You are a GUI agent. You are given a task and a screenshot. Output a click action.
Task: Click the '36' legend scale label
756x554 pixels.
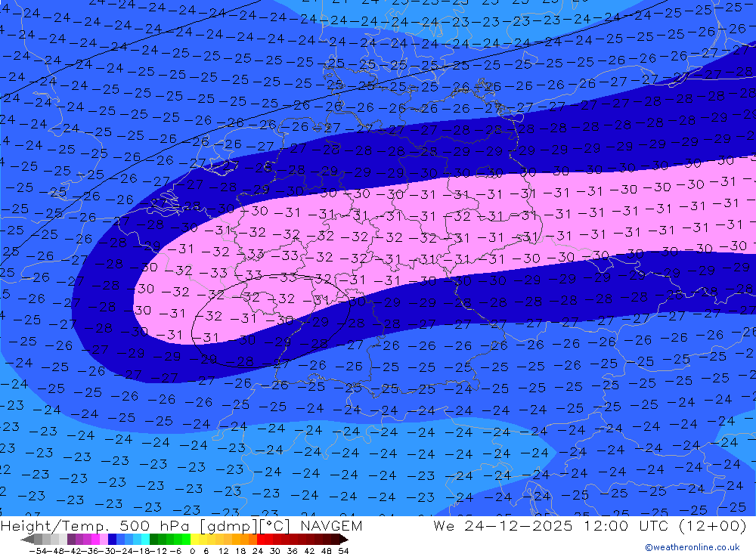point(292,551)
